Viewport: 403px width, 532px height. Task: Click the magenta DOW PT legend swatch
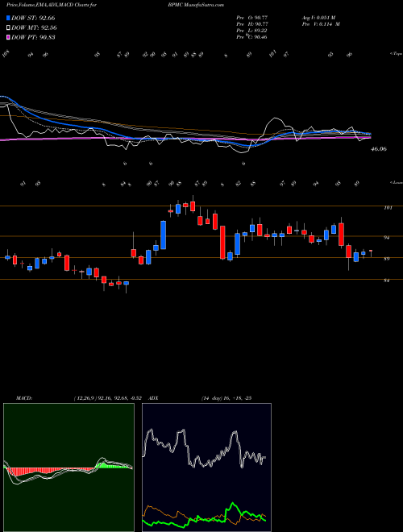click(9, 37)
